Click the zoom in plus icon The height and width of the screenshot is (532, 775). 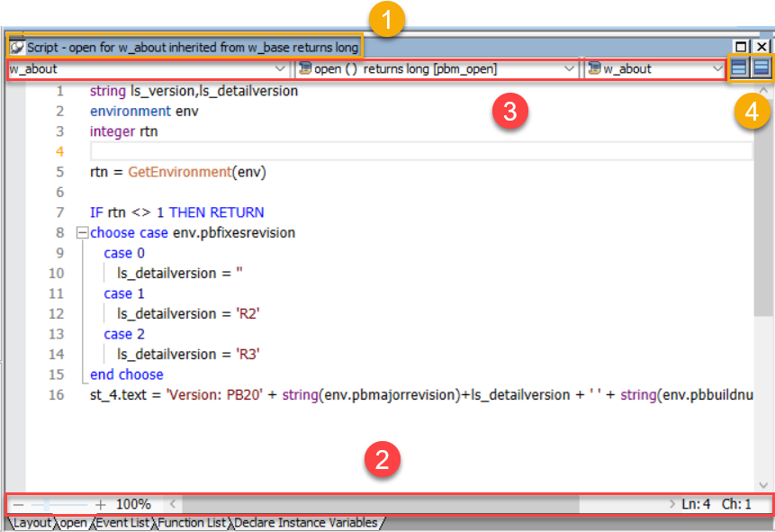tap(101, 504)
